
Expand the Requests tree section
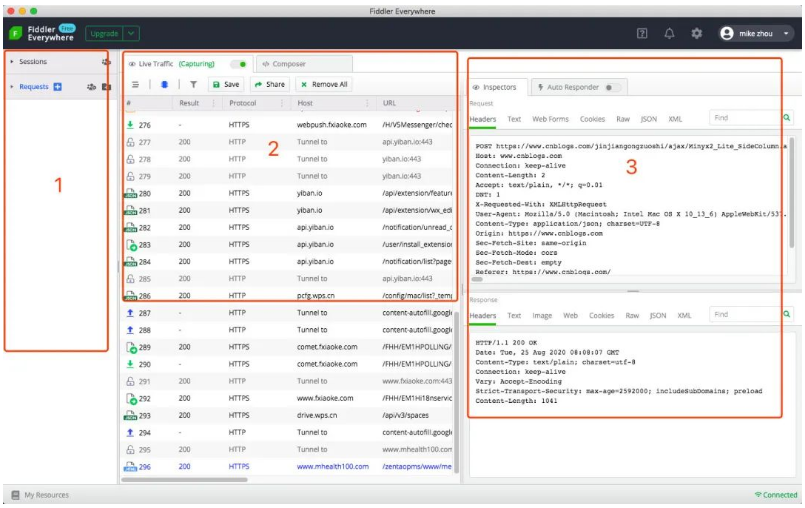(13, 87)
